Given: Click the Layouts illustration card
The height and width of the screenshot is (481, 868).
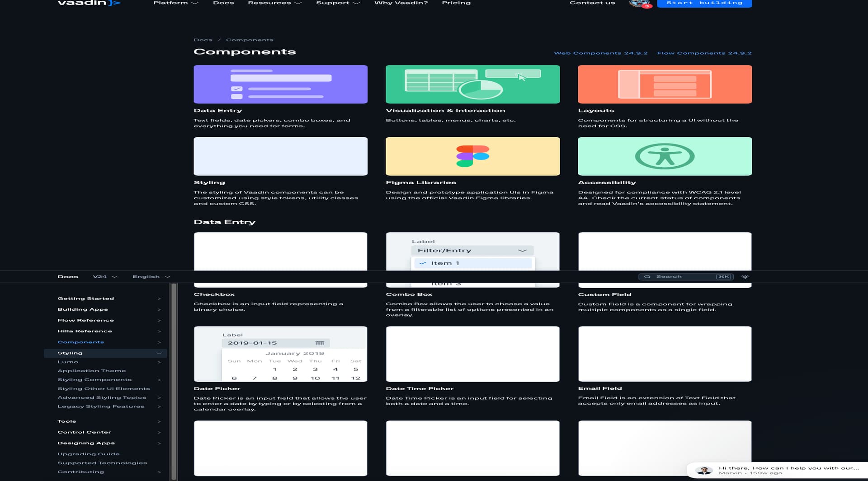Looking at the screenshot, I should [x=665, y=84].
